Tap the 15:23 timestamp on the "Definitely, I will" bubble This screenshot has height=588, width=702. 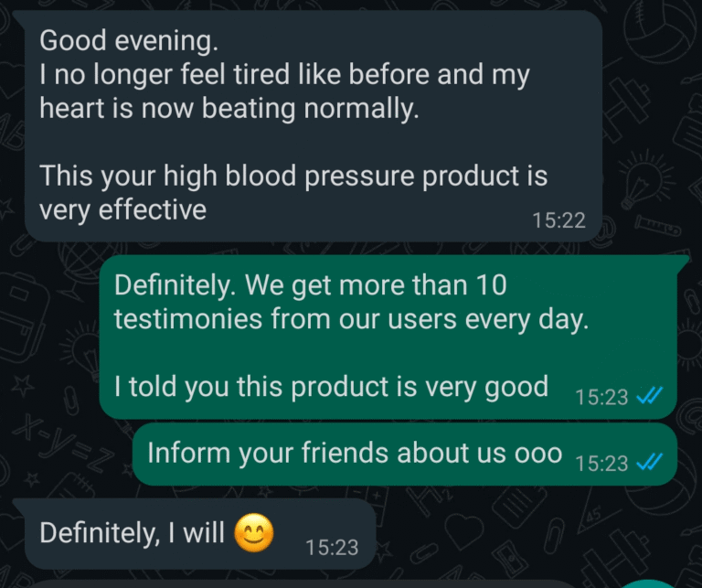(x=332, y=547)
